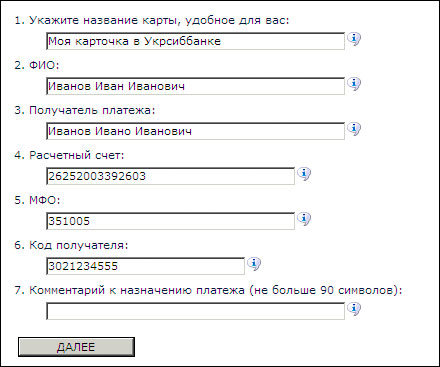This screenshot has width=440, height=367.
Task: Click info icon beside card name field
Action: coord(354,39)
